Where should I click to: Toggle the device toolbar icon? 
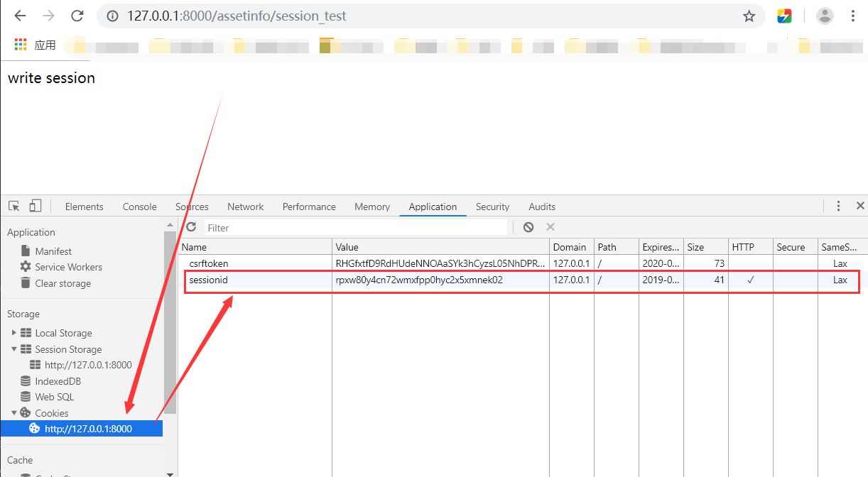pyautogui.click(x=35, y=206)
